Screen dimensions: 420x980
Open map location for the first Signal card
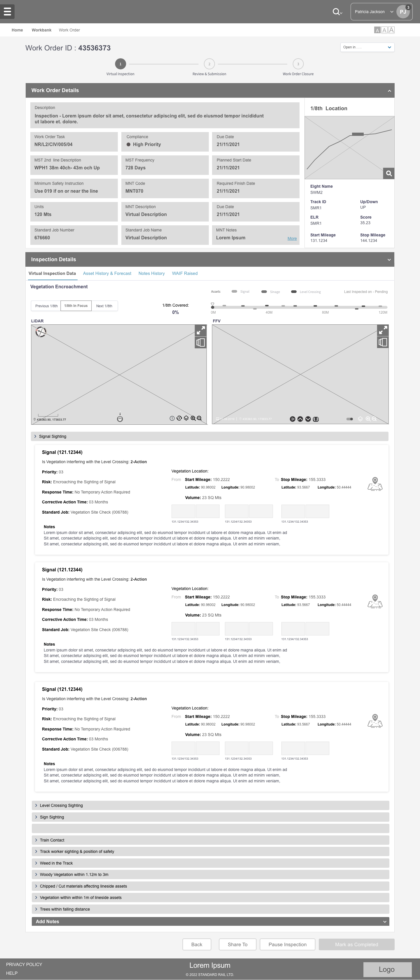click(x=375, y=484)
